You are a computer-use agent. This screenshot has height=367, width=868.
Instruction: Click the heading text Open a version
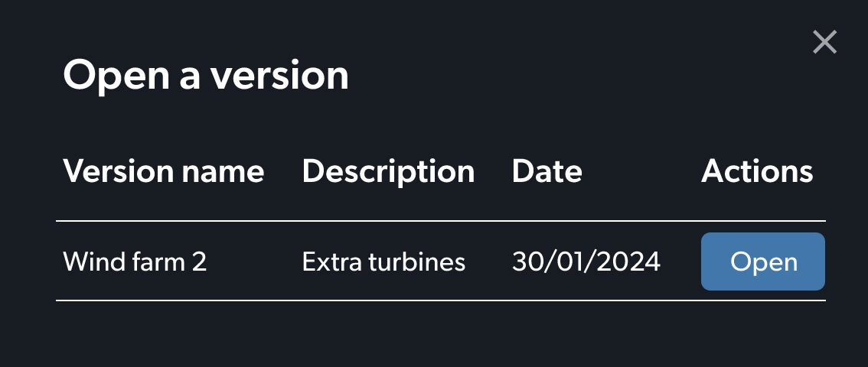(x=205, y=76)
